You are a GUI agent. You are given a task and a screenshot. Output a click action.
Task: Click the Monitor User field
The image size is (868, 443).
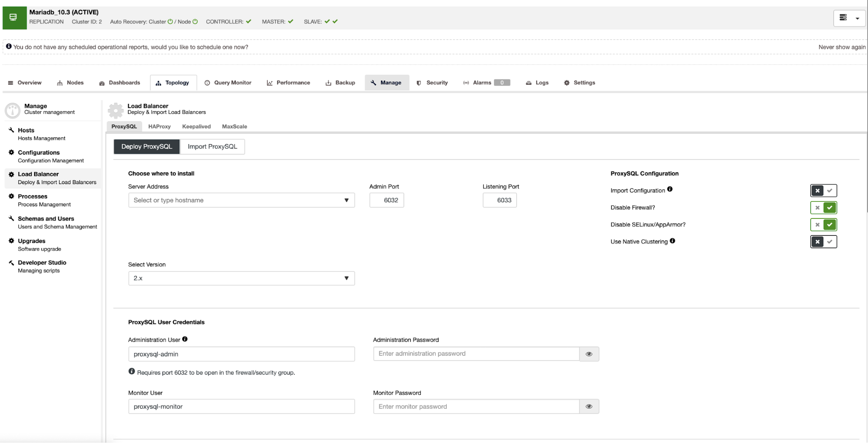click(x=241, y=407)
